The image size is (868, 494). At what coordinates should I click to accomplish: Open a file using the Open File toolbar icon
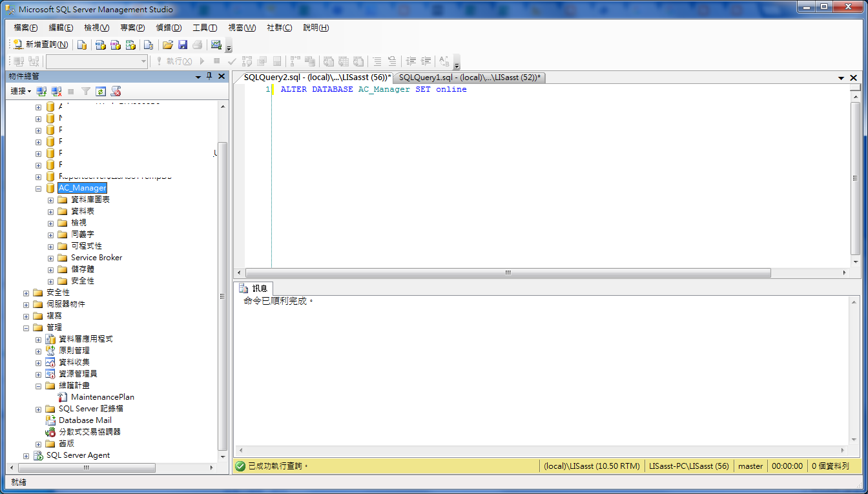pyautogui.click(x=169, y=46)
